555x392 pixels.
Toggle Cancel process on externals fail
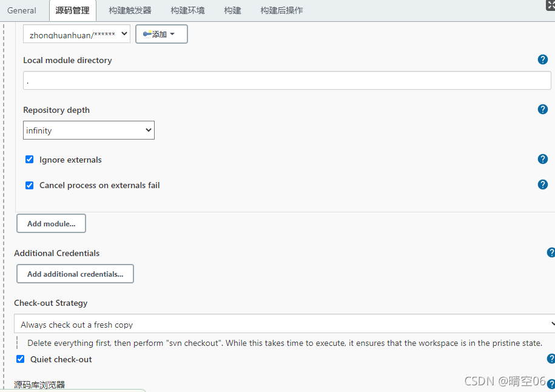click(x=29, y=185)
